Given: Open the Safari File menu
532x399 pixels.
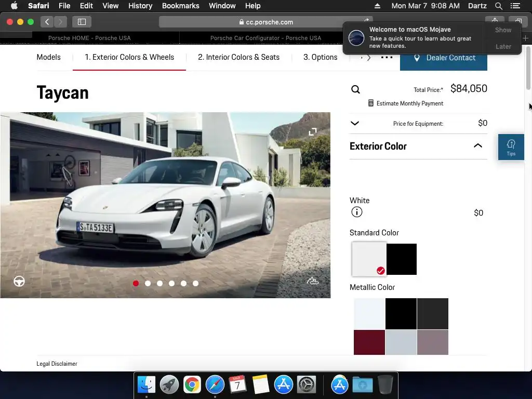Looking at the screenshot, I should point(64,6).
